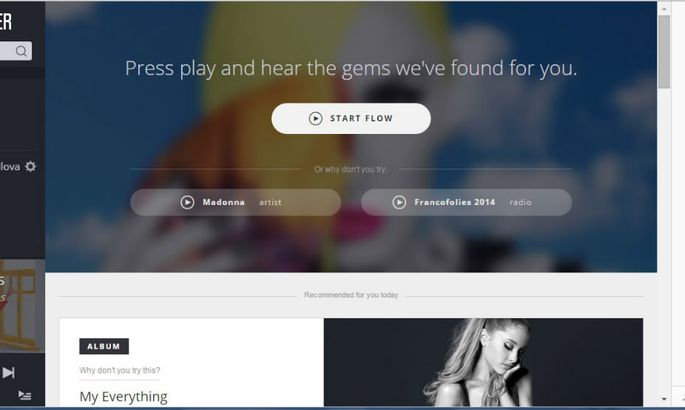Image resolution: width=685 pixels, height=410 pixels.
Task: Open the My Everything album title
Action: (123, 396)
